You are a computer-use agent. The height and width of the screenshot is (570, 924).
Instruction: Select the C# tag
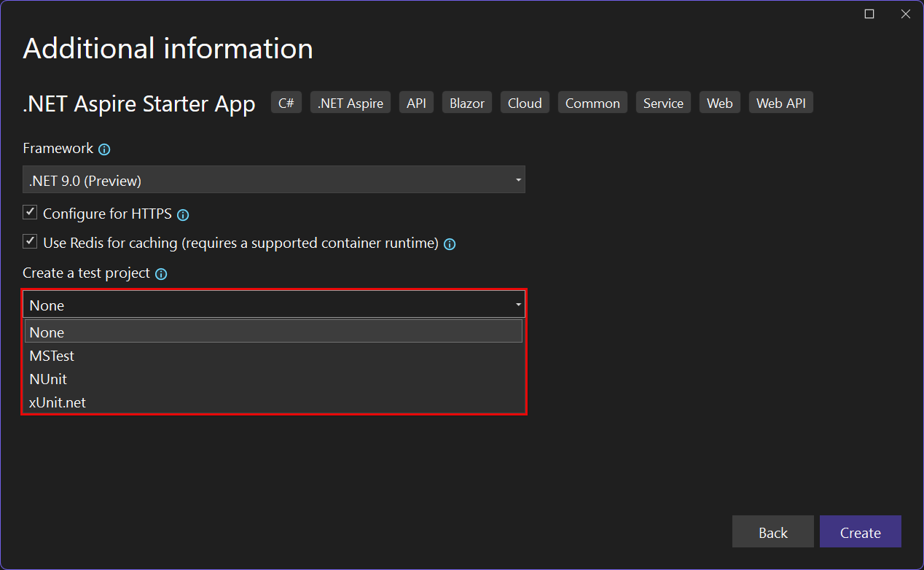[286, 102]
